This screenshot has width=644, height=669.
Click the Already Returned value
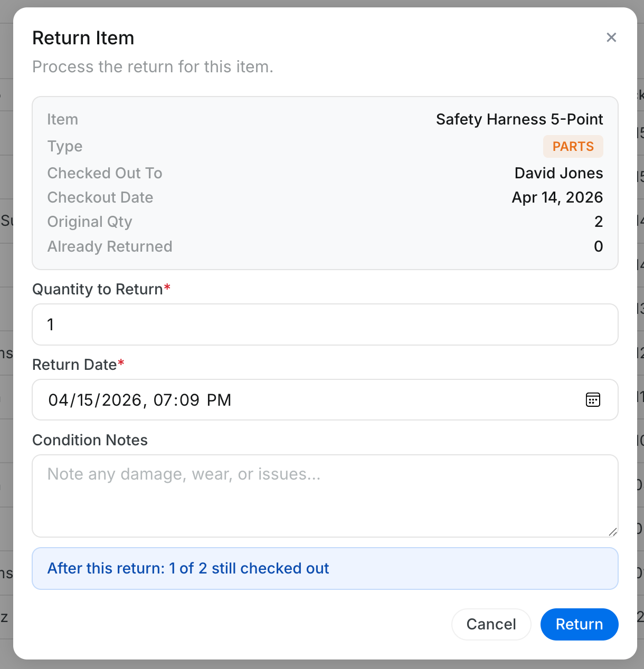tap(598, 246)
